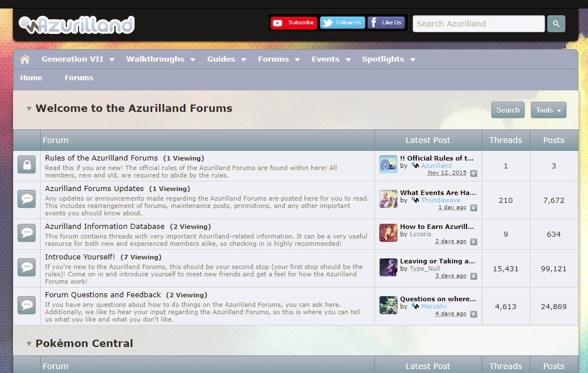Click the thread count 4,613
The image size is (588, 373).
tap(505, 307)
